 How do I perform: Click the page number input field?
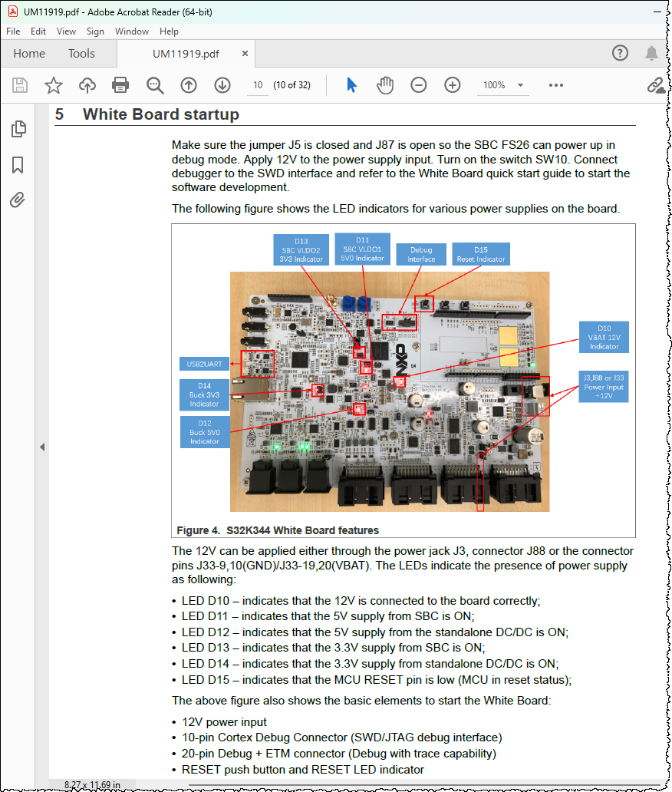coord(258,85)
